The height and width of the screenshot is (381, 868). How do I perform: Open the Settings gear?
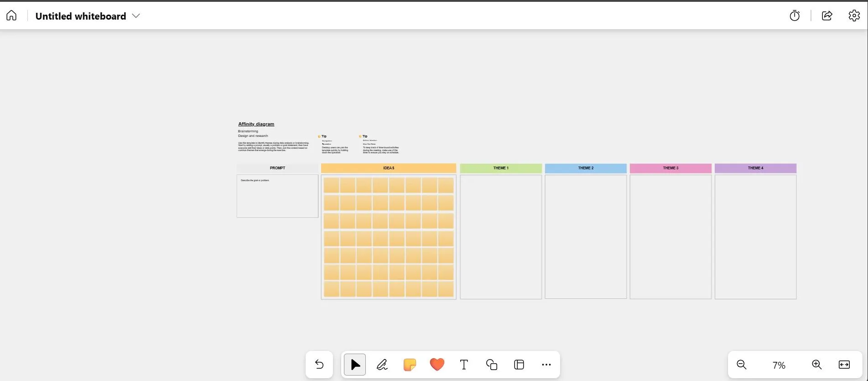[854, 16]
